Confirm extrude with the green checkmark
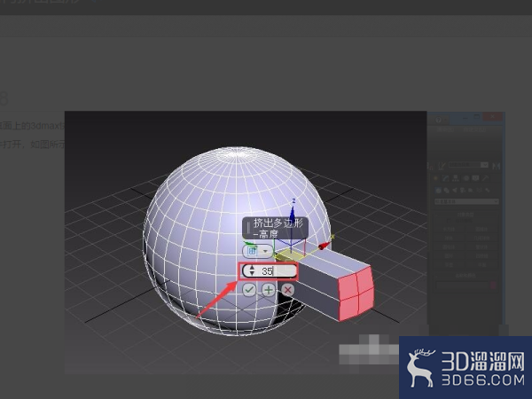532x399 pixels. click(249, 290)
